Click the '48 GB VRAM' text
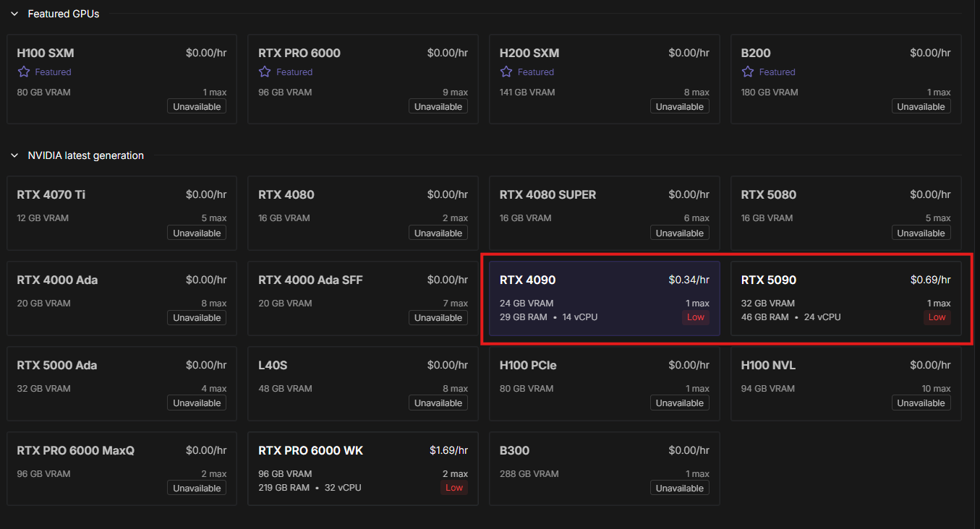Screen dimensions: 980x529 click(x=285, y=388)
